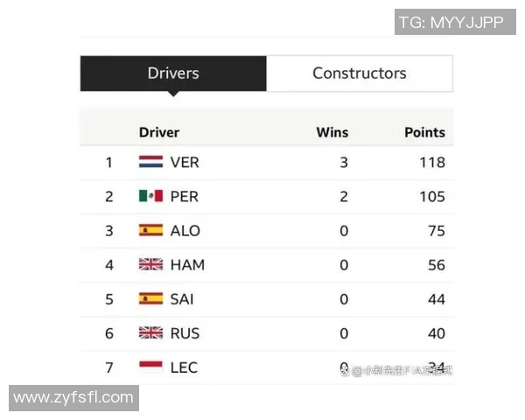Click the Driver column header

[x=158, y=132]
